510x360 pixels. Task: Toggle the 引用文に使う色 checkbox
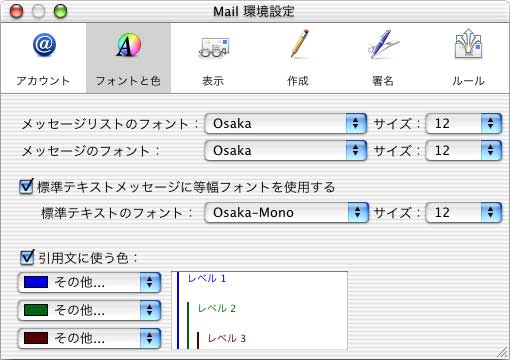27,257
